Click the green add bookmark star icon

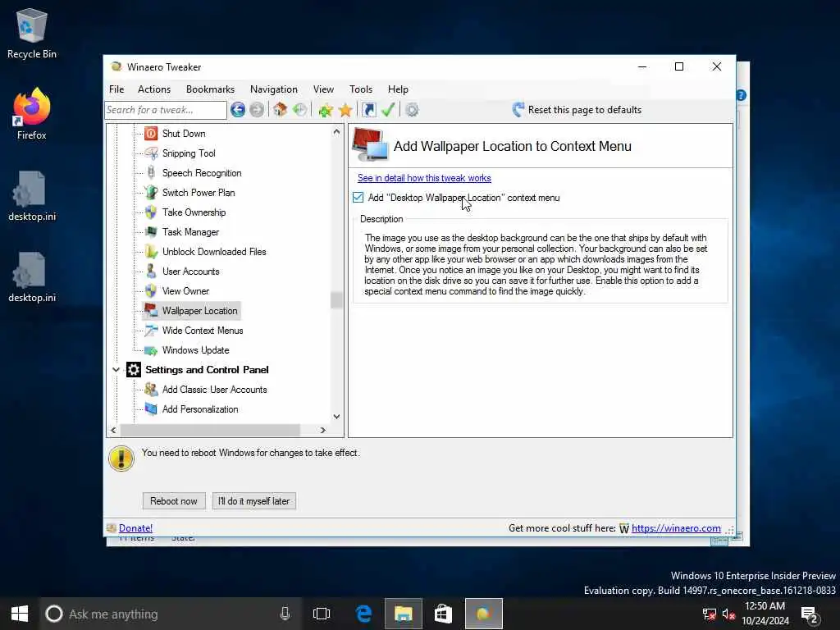pos(326,110)
